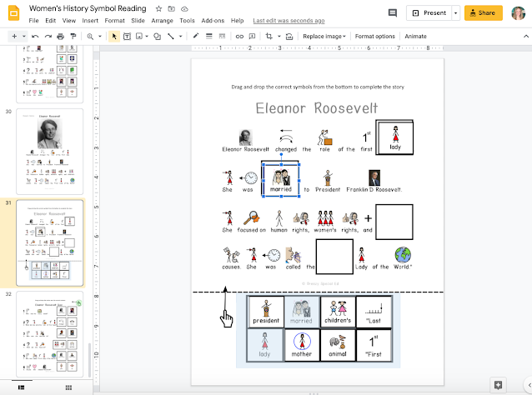
Task: Open Format options
Action: [x=375, y=37]
